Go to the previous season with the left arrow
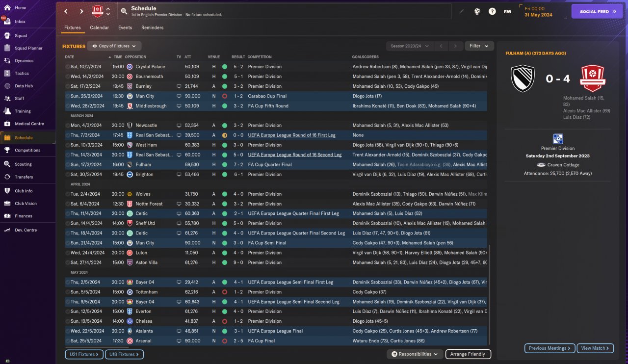Viewport: 628px width, 364px height. (x=441, y=46)
